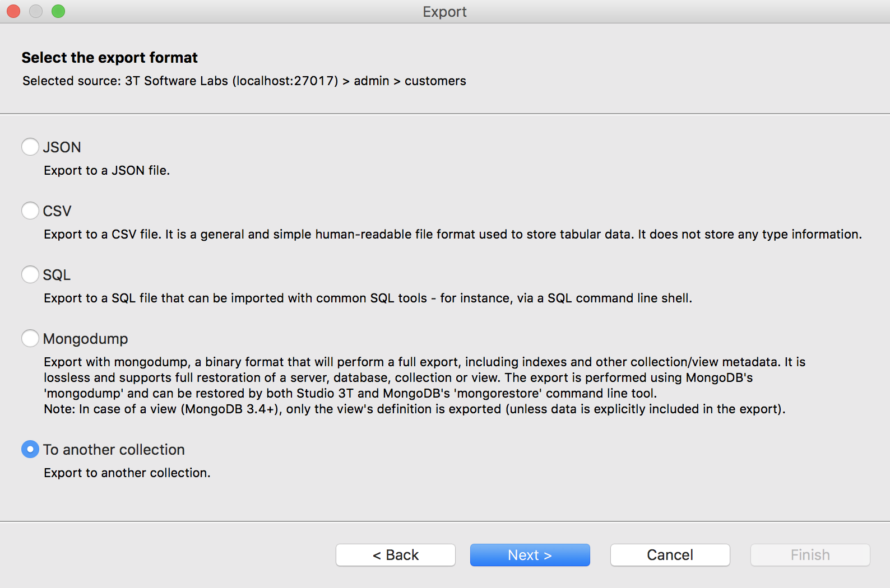This screenshot has height=588, width=890.
Task: Pick the SQL export option
Action: (x=30, y=274)
